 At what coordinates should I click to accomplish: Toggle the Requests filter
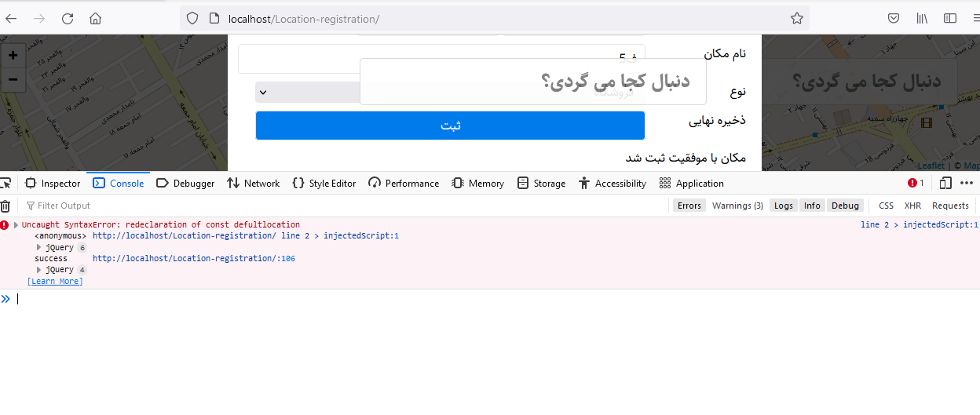tap(950, 206)
